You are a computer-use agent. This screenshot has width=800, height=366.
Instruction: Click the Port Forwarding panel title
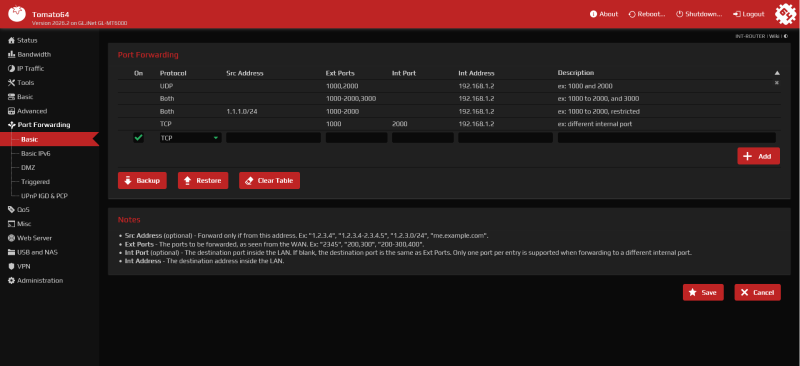tap(148, 55)
